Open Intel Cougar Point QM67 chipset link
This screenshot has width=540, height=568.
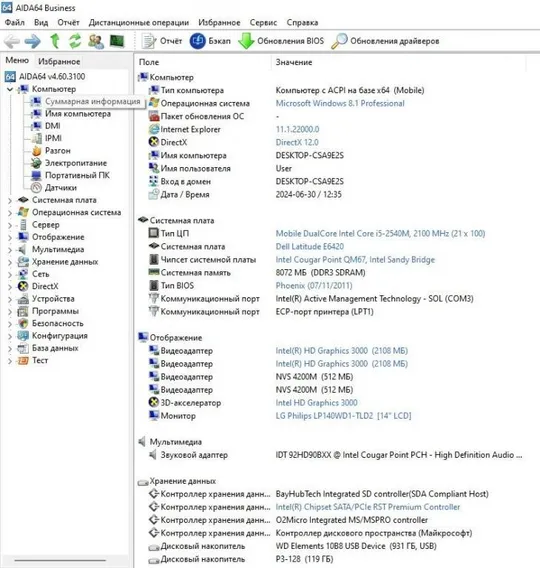click(x=355, y=260)
